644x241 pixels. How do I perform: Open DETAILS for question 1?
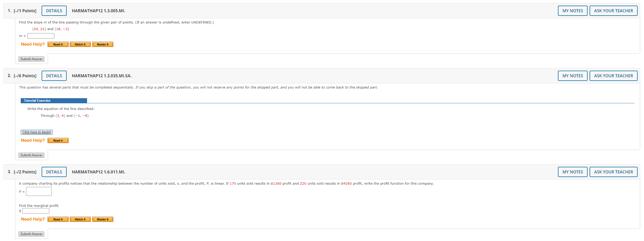54,11
